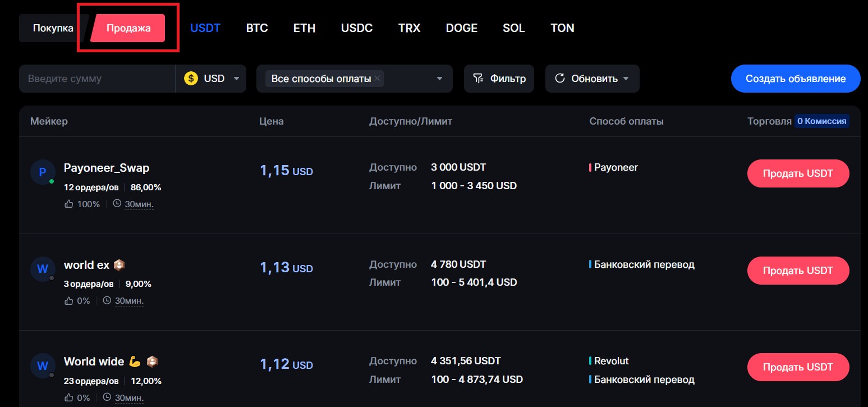868x407 pixels.
Task: Click the Revolut payment method label
Action: click(612, 361)
